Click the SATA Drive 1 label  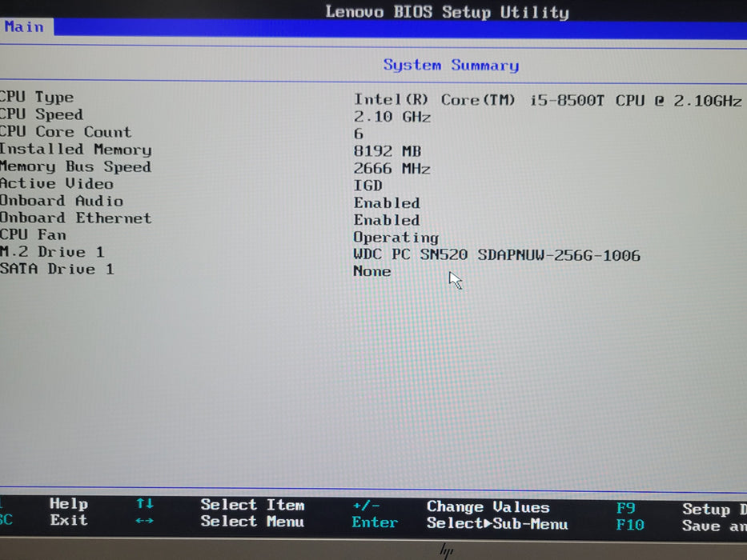(57, 269)
